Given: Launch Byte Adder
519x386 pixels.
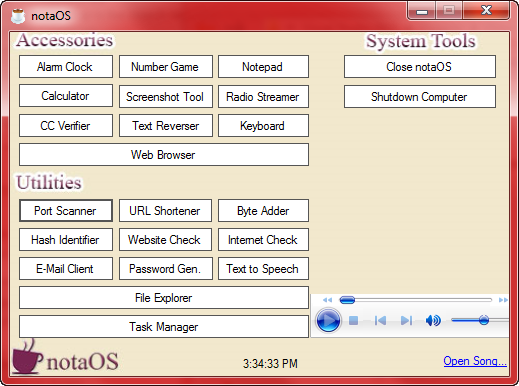Looking at the screenshot, I should click(x=263, y=211).
